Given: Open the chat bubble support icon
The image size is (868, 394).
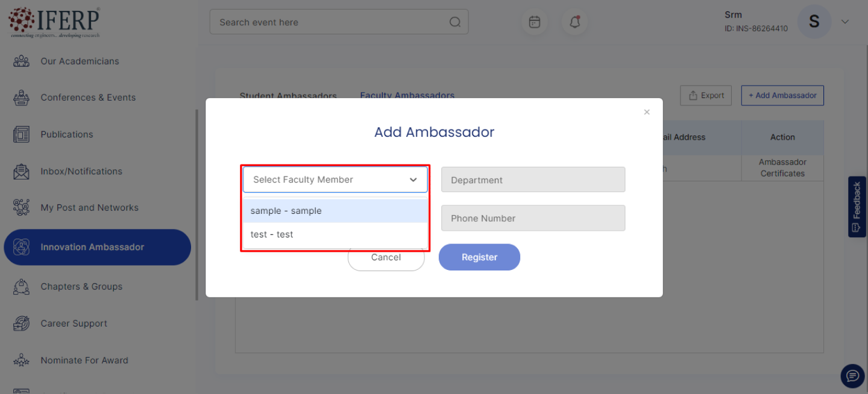Looking at the screenshot, I should coord(852,376).
